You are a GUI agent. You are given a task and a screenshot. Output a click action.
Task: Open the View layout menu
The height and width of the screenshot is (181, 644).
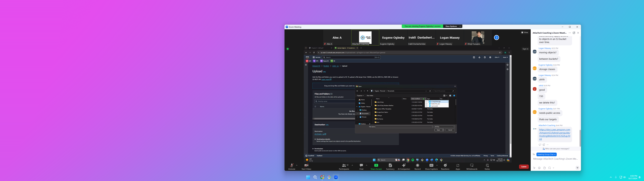[x=525, y=33]
